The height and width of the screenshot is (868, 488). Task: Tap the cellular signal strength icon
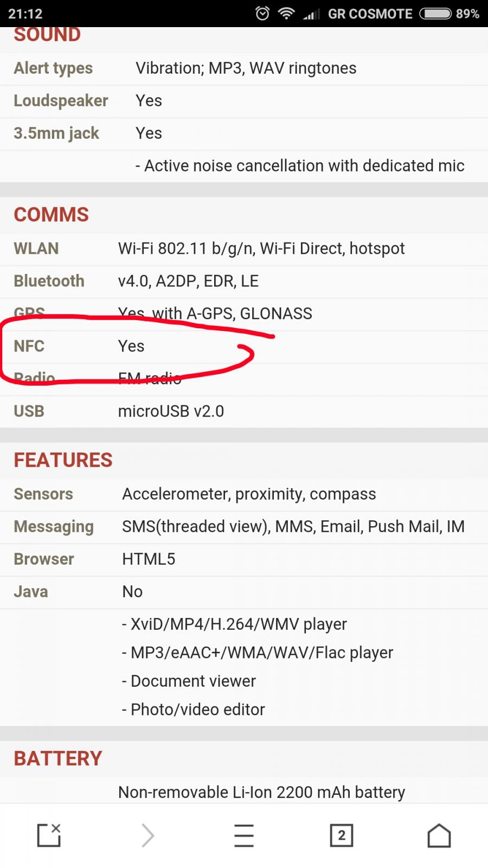tap(312, 14)
